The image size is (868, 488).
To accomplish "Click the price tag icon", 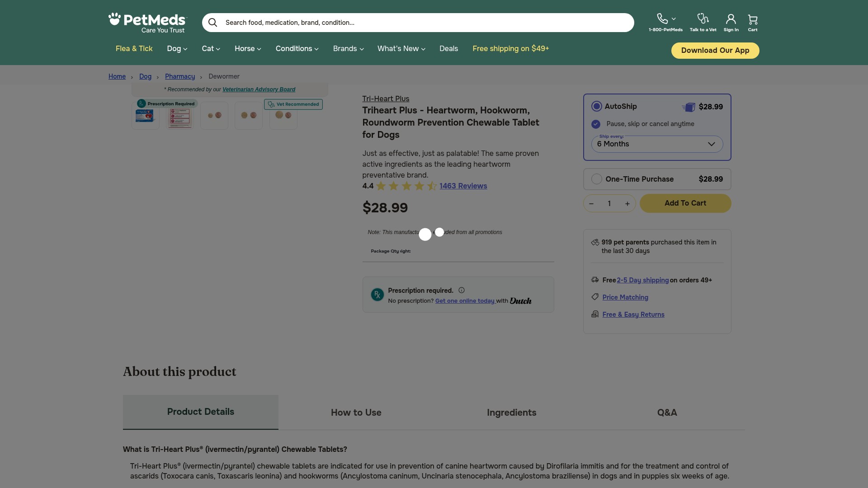I will tap(595, 297).
